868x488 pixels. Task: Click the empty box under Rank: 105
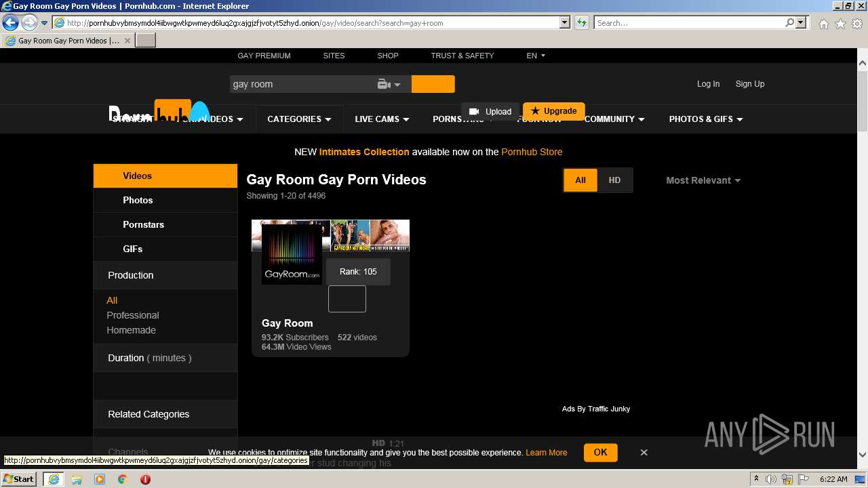click(347, 299)
